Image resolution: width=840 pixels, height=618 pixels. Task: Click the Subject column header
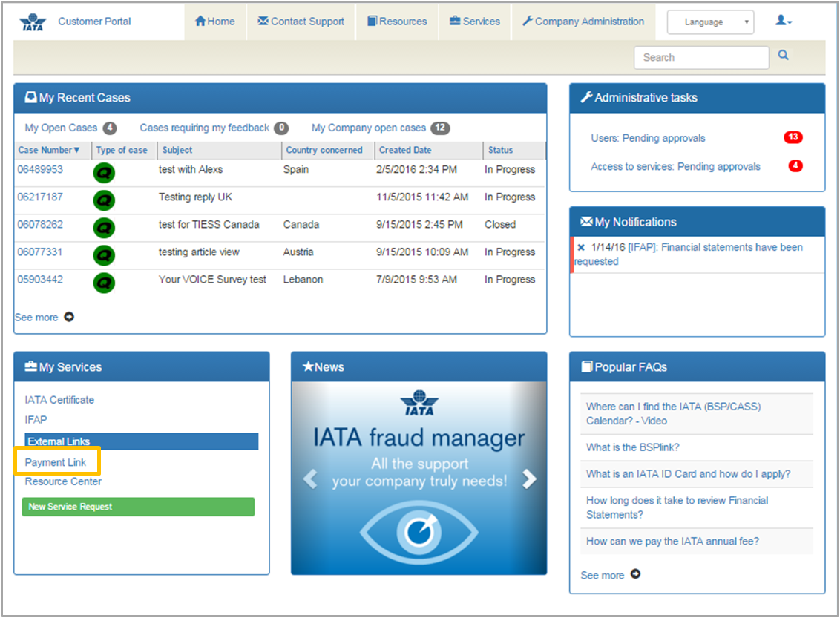point(177,150)
